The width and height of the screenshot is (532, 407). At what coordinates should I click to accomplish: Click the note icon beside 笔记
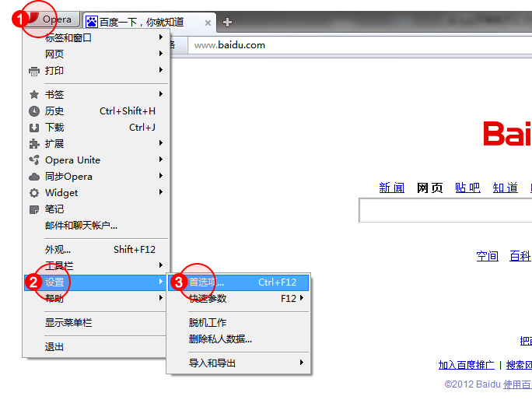coord(34,209)
